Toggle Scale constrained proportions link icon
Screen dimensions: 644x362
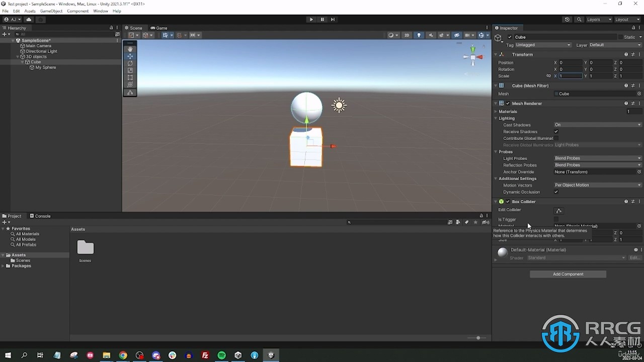[548, 76]
